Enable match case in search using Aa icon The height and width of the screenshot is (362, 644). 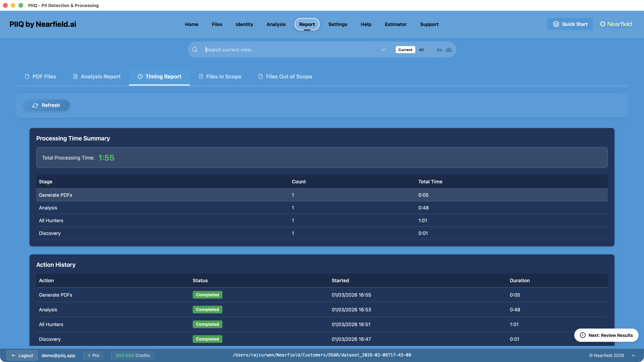(x=440, y=49)
